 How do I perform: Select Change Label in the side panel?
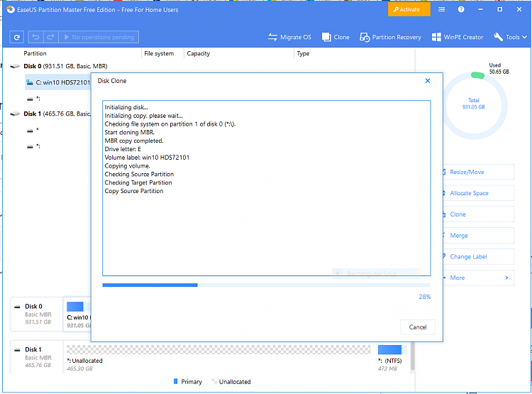[x=478, y=256]
